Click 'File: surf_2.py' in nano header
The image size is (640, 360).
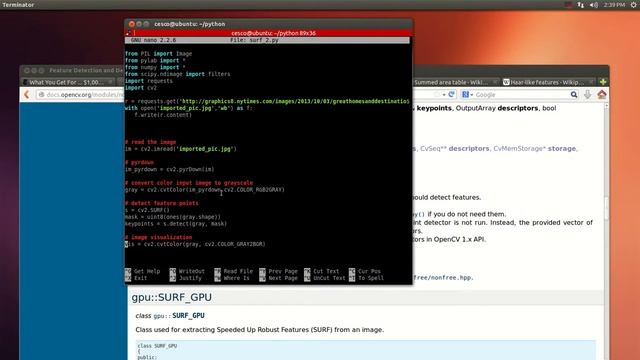coord(254,40)
